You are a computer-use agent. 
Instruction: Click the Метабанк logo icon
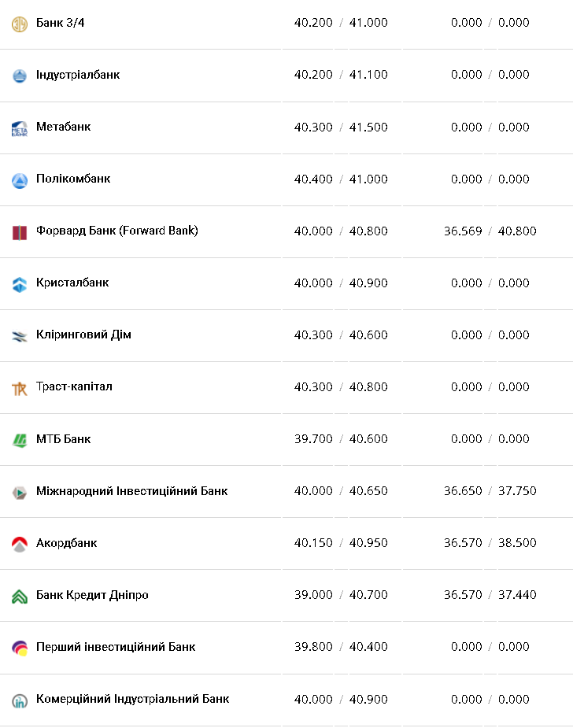20,128
